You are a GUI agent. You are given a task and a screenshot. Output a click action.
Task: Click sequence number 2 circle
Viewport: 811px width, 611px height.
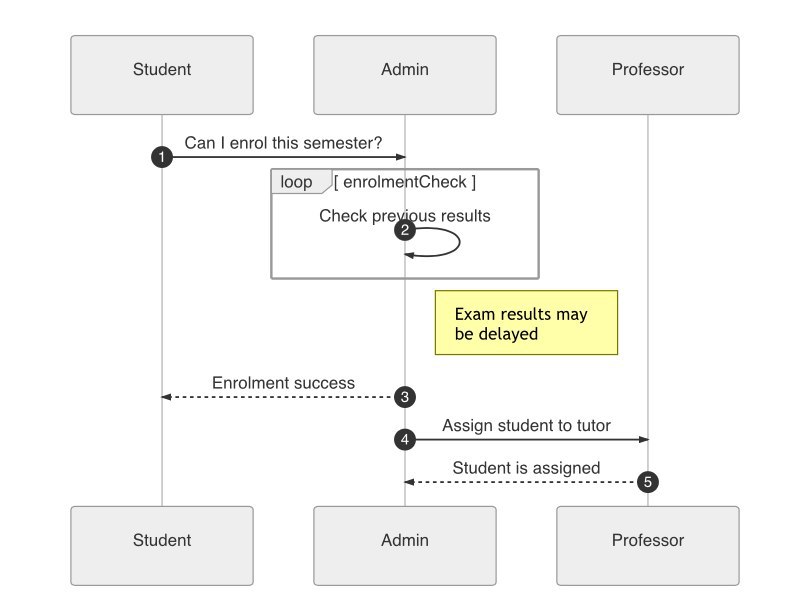pos(405,230)
